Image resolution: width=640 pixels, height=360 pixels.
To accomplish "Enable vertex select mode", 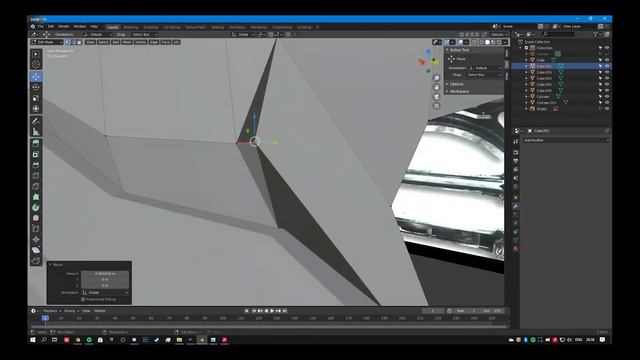I will click(x=68, y=42).
